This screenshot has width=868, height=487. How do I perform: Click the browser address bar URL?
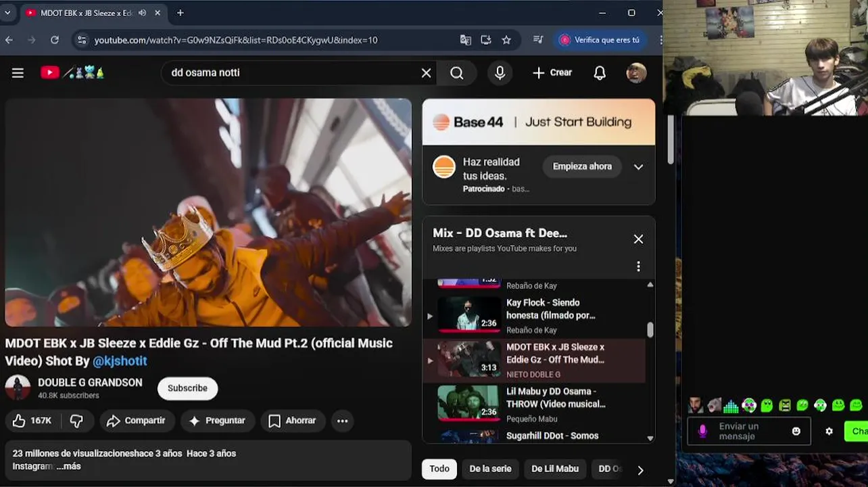[236, 40]
